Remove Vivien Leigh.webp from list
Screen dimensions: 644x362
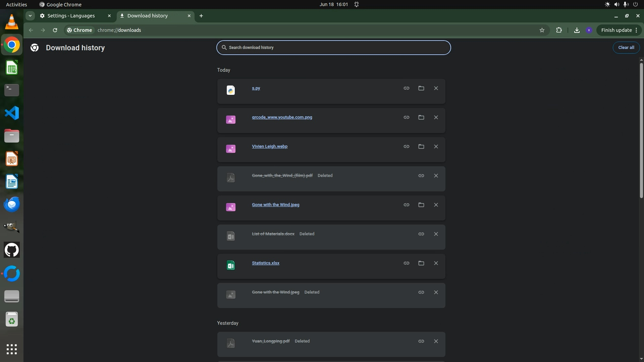pos(436,146)
